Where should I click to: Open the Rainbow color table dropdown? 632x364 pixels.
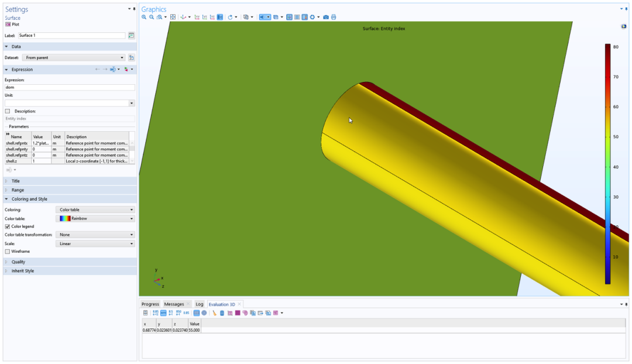[x=95, y=218]
